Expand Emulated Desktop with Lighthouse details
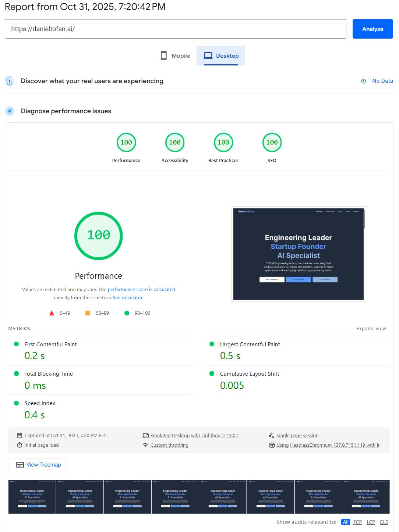The width and height of the screenshot is (399, 532). click(x=194, y=436)
